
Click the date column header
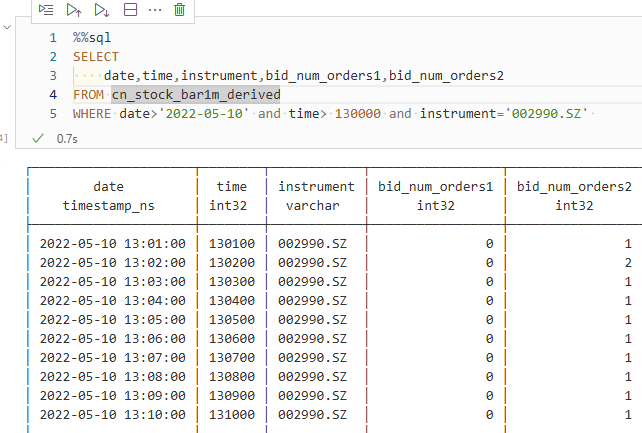click(x=109, y=187)
